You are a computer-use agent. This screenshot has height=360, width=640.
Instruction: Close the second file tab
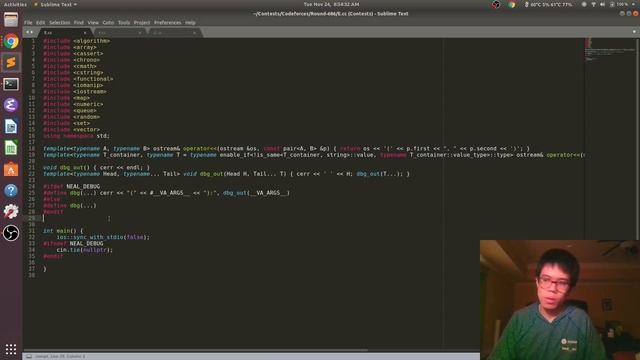(x=140, y=33)
